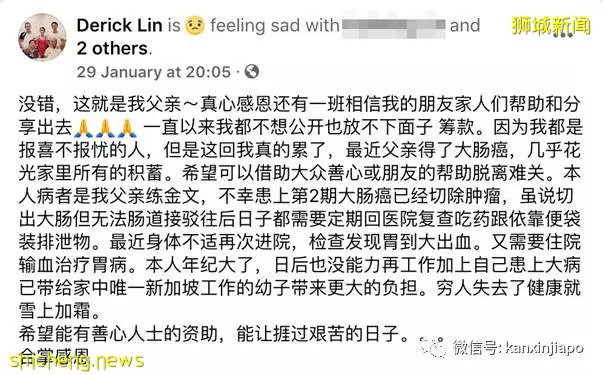Click post line starting 没错，这就是我父亲

300,104
